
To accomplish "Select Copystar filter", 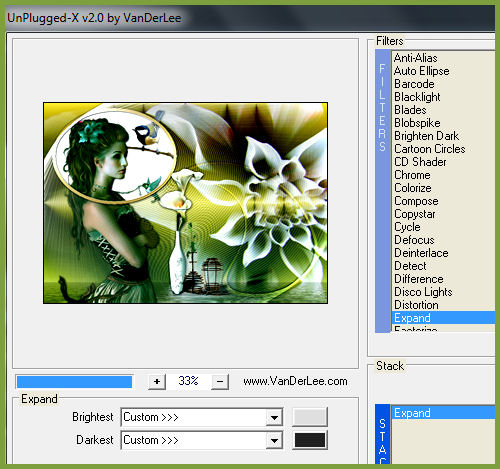I will pyautogui.click(x=443, y=214).
